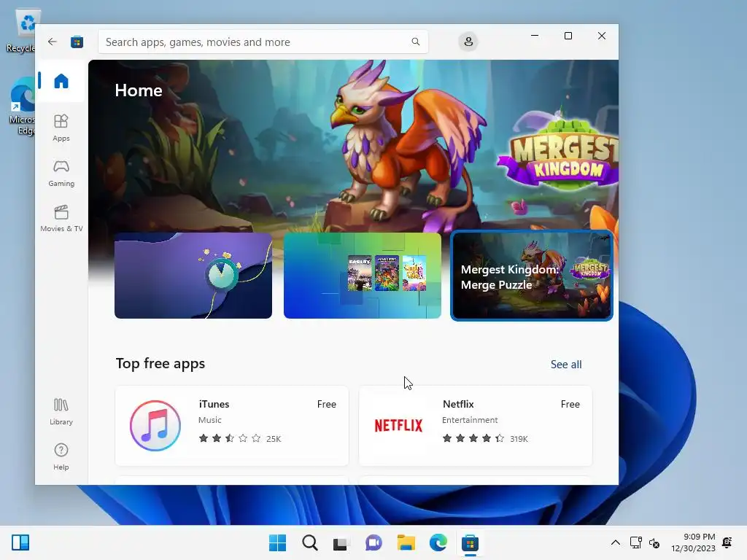Open the Chat icon on the taskbar
747x560 pixels.
point(373,542)
